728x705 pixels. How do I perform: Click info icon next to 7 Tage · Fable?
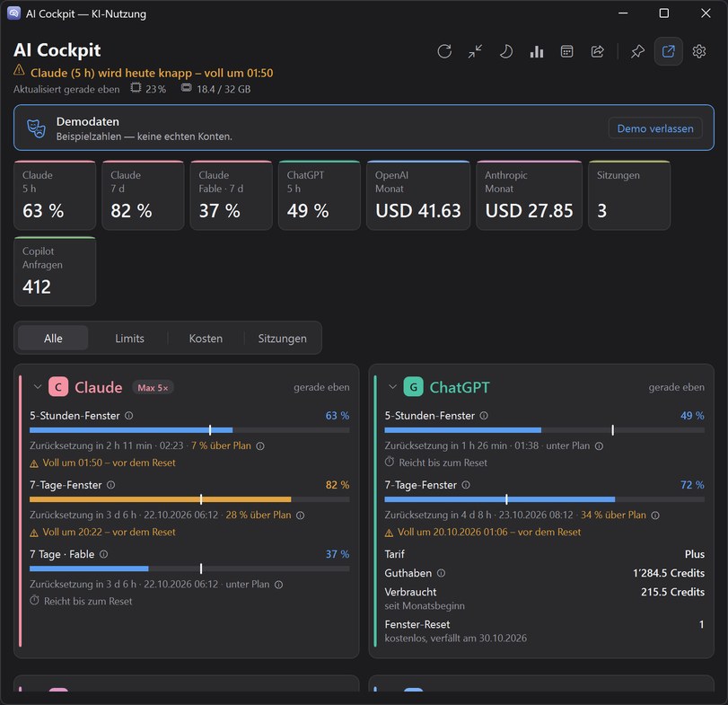coord(103,554)
